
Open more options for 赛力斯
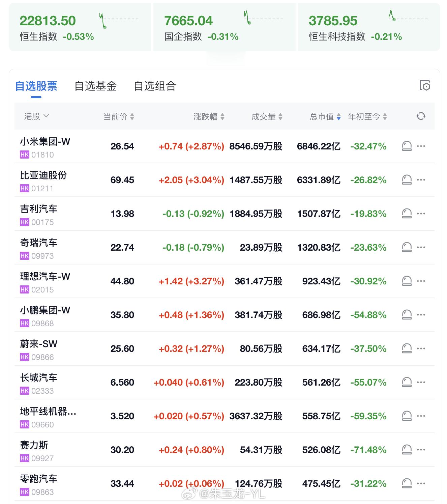click(x=421, y=450)
